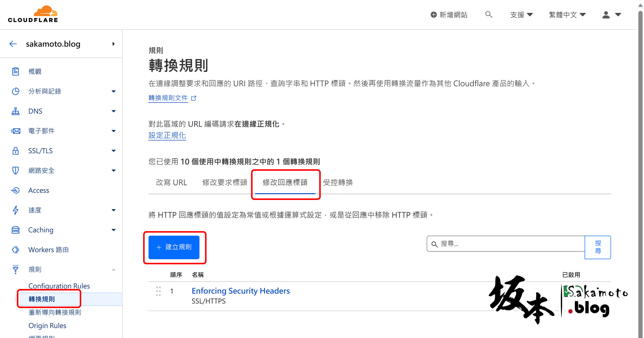The image size is (644, 338).
Task: Collapse the 規則 sidebar section
Action: coord(113,270)
